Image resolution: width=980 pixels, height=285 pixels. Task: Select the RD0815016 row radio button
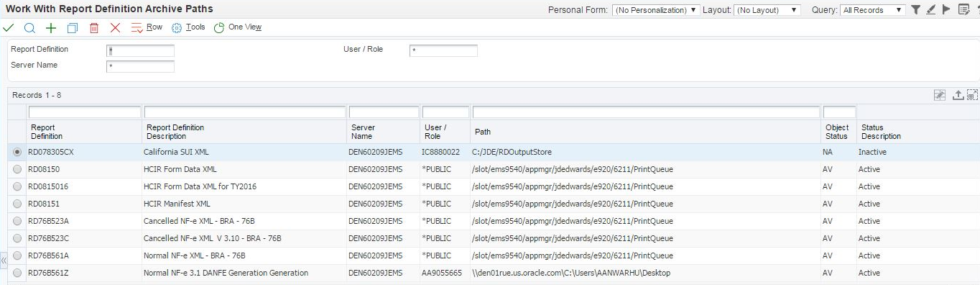(x=17, y=186)
